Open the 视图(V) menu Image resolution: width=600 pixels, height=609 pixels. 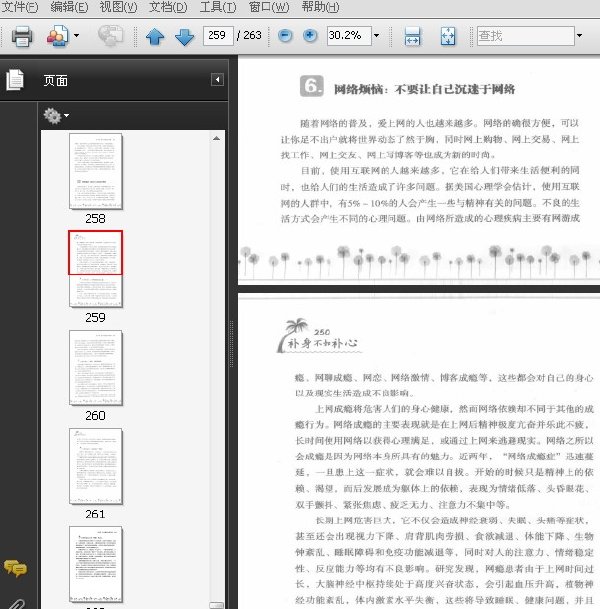click(118, 7)
